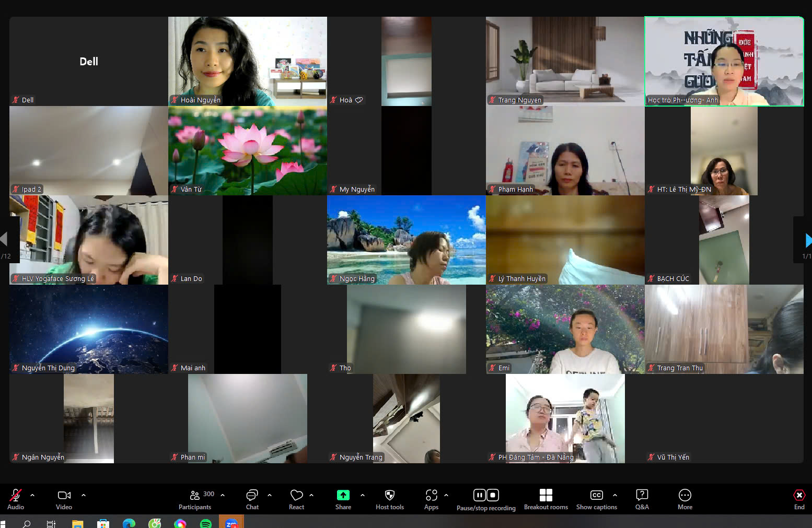Click the "HLV Yogaface Sương Lê" label
The width and height of the screenshot is (812, 528).
pyautogui.click(x=57, y=278)
